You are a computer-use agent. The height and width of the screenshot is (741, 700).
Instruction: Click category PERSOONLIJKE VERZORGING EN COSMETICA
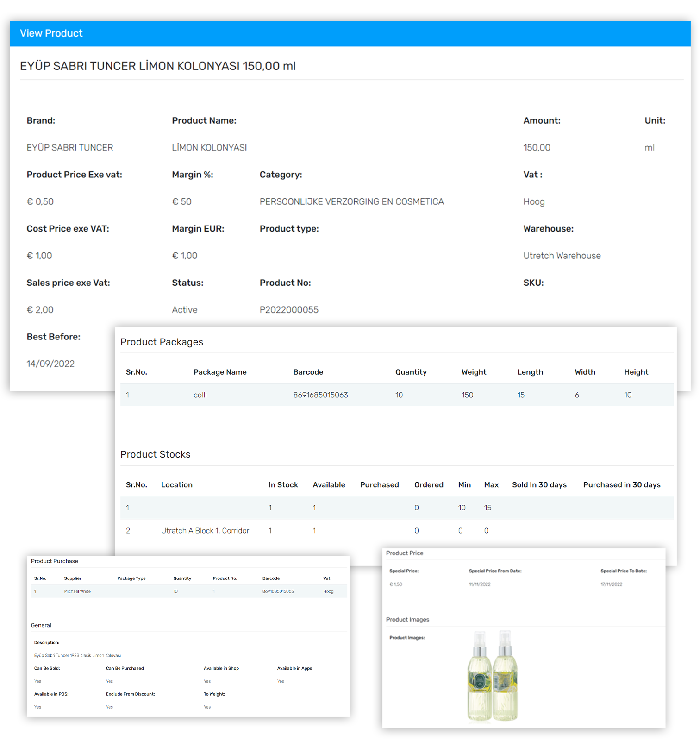click(352, 202)
